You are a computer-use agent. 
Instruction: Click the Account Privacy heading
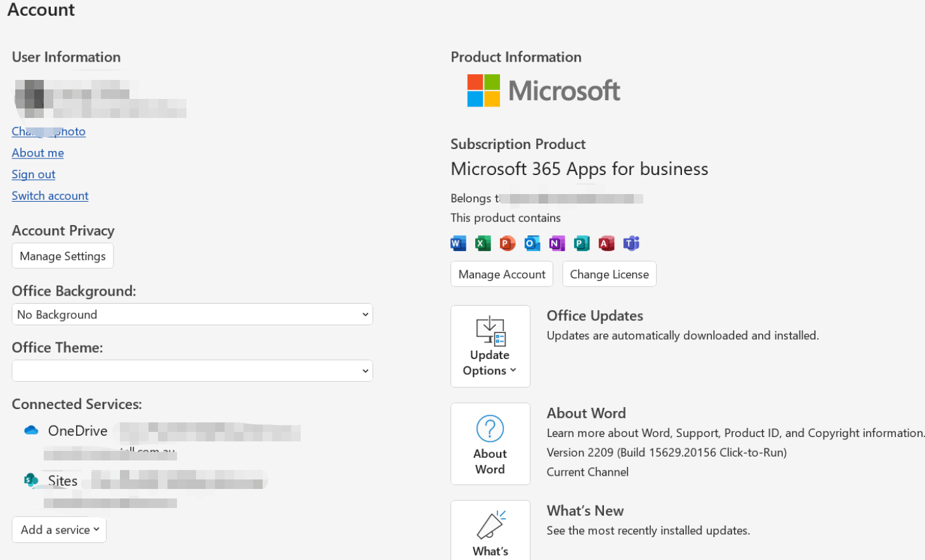63,231
